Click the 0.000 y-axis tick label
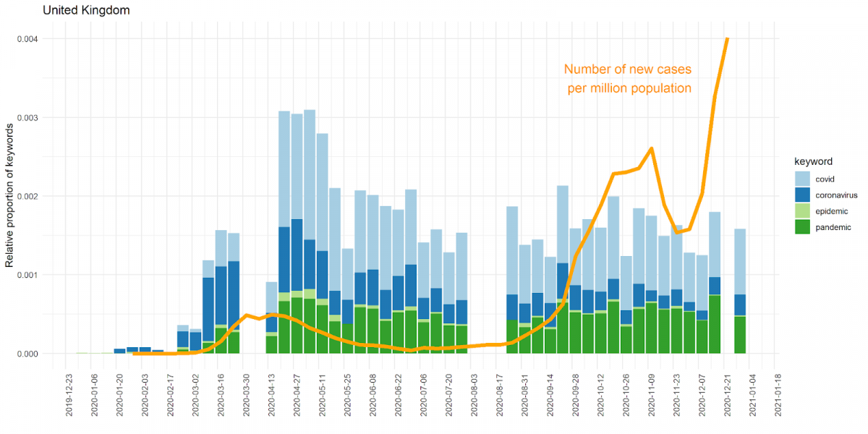This screenshot has height=434, width=868. click(29, 354)
